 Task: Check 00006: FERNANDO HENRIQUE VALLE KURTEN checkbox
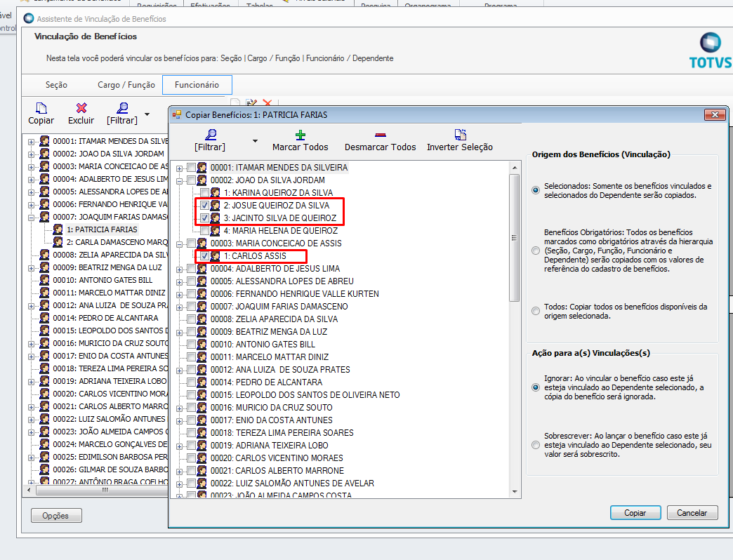(191, 294)
